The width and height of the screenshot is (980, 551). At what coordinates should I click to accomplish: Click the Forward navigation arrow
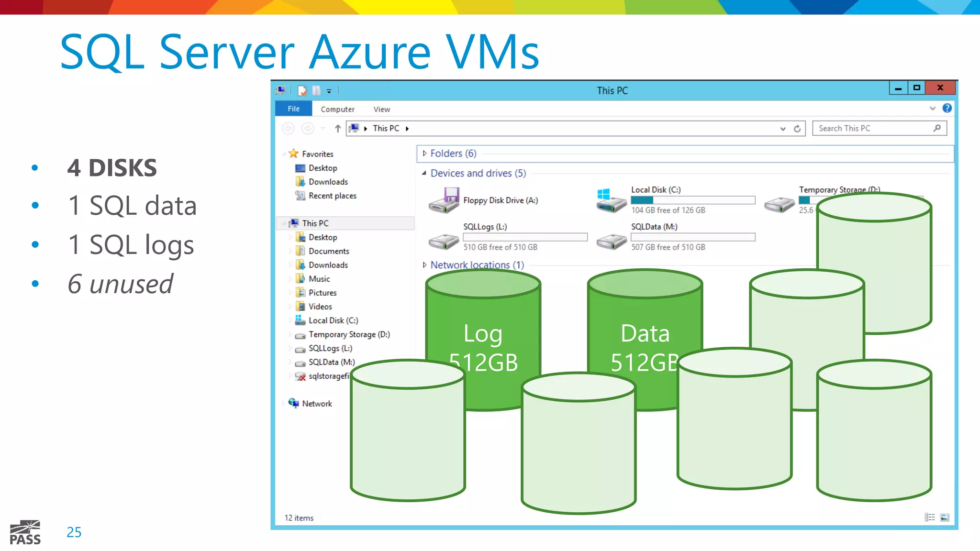[x=308, y=128]
